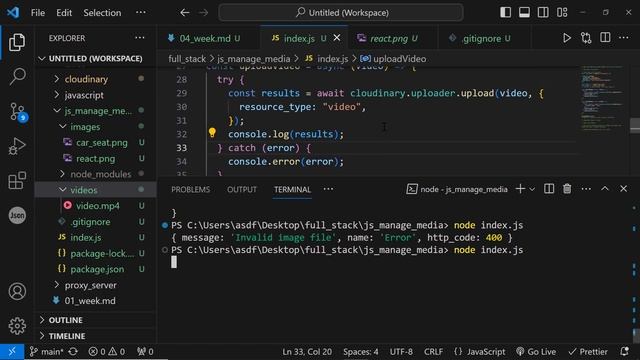Viewport: 640px width, 360px height.
Task: Click Go Live in status bar
Action: click(x=536, y=351)
